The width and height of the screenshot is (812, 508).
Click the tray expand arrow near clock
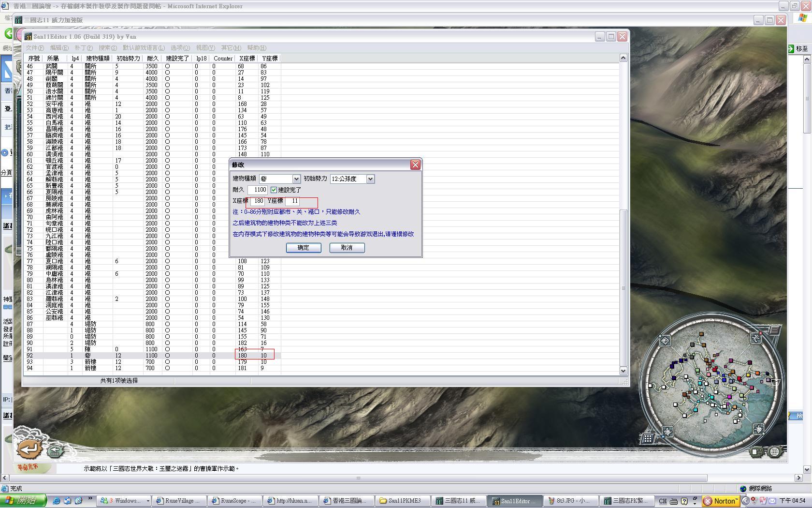click(745, 501)
